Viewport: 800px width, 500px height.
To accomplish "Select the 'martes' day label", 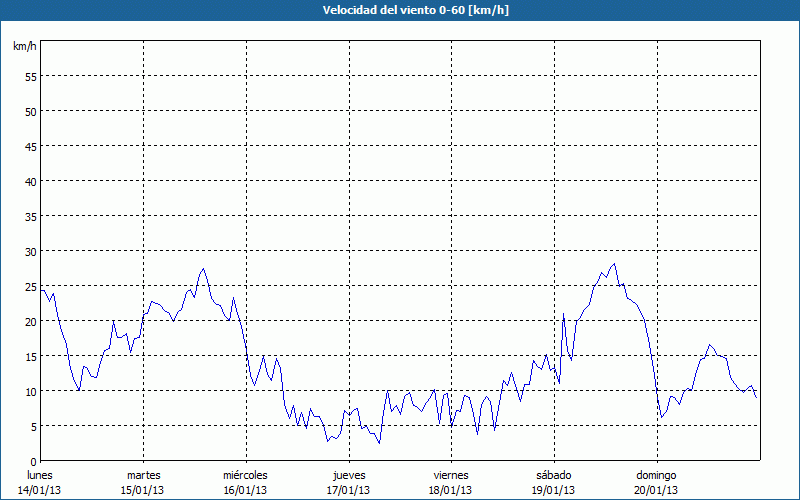I will pos(143,475).
